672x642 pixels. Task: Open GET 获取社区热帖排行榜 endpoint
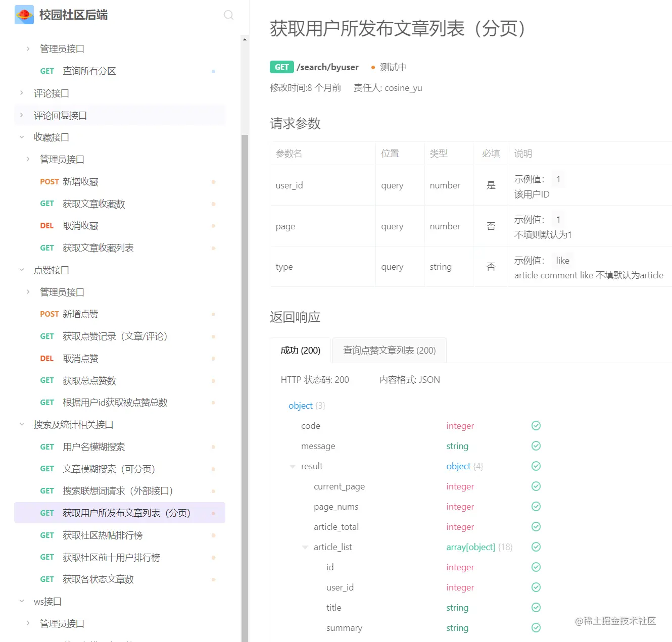(120, 535)
